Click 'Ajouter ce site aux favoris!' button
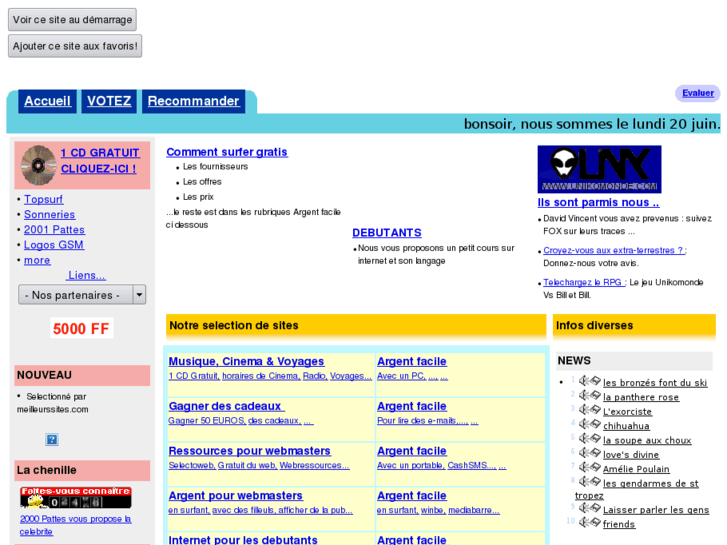The width and height of the screenshot is (727, 545). pos(75,46)
